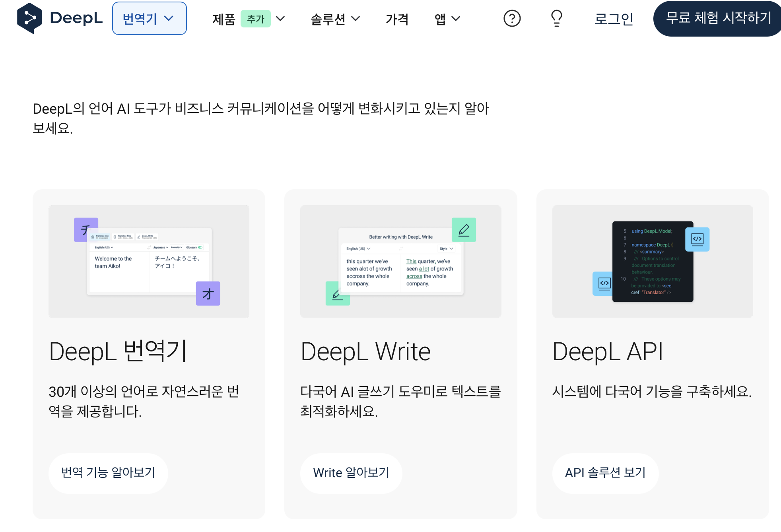Go to the 가격 pricing page
This screenshot has height=532, width=781.
pos(397,19)
